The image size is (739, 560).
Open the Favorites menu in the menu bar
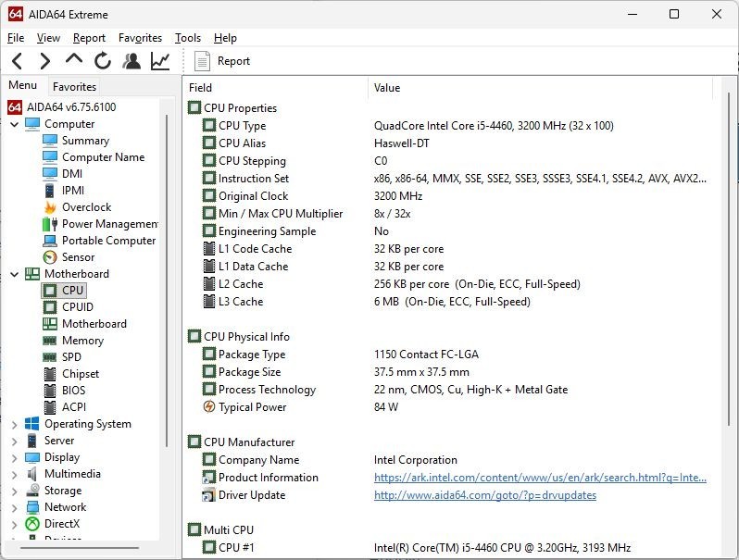(140, 38)
